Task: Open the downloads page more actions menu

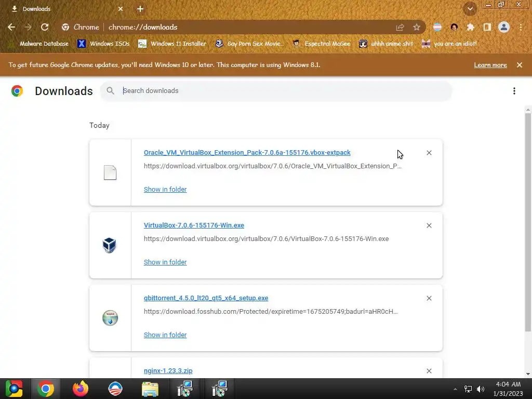Action: 514,91
